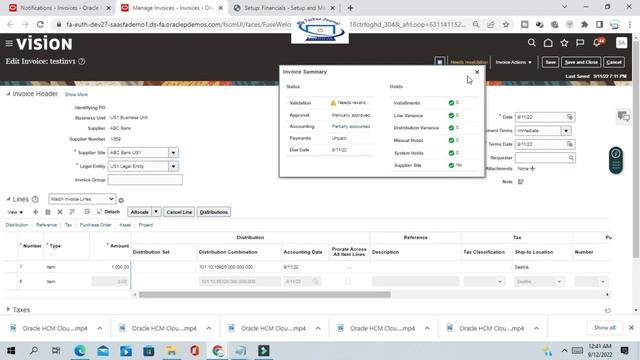640x360 pixels.
Task: Open Windows Start menu
Action: 11,351
